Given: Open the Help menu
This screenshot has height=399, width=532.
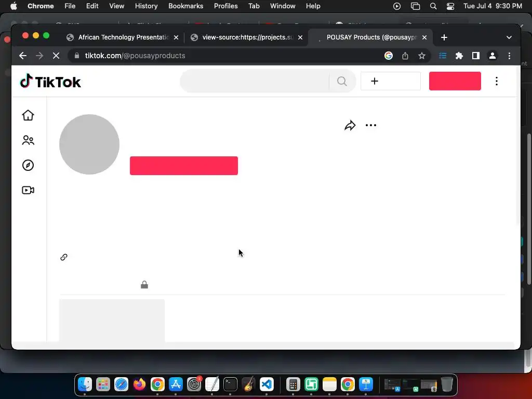Looking at the screenshot, I should click(313, 6).
